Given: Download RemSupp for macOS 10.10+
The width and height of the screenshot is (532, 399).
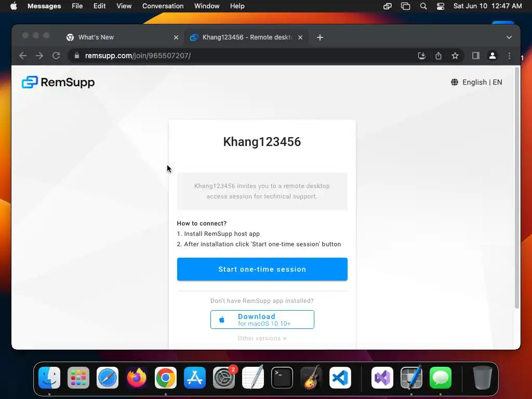Looking at the screenshot, I should 262,320.
